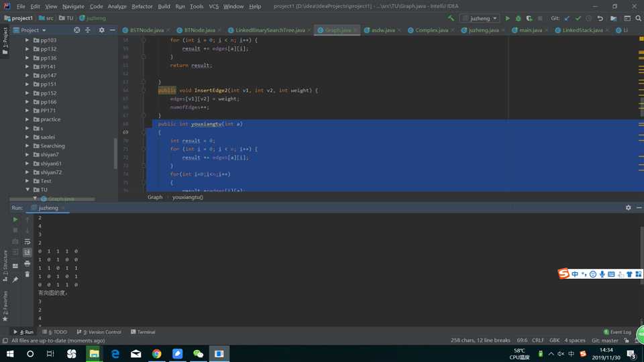Click the Search Everywhere magnifier icon
Image resolution: width=644 pixels, height=362 pixels.
pos(638,18)
